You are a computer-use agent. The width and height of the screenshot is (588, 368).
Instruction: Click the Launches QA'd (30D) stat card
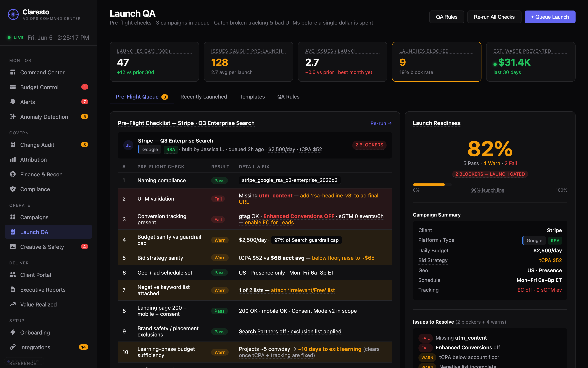[x=154, y=62]
